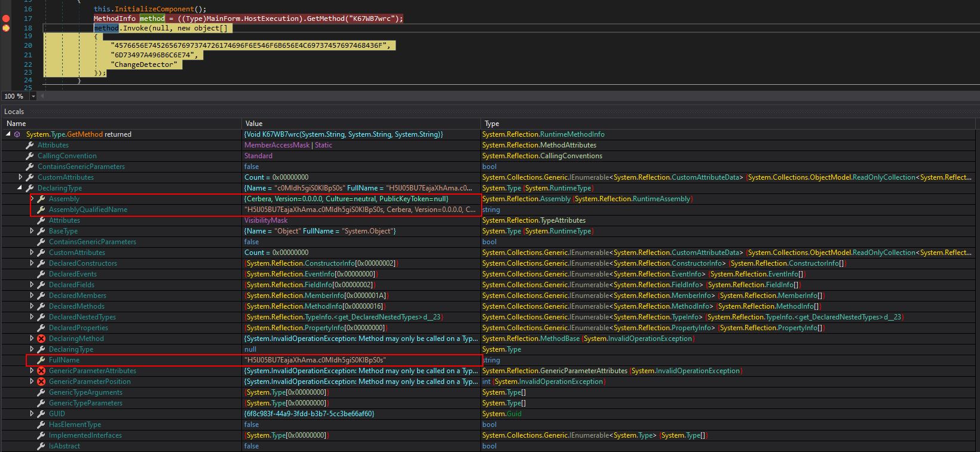Expand the GUID node
The width and height of the screenshot is (980, 452).
point(32,414)
